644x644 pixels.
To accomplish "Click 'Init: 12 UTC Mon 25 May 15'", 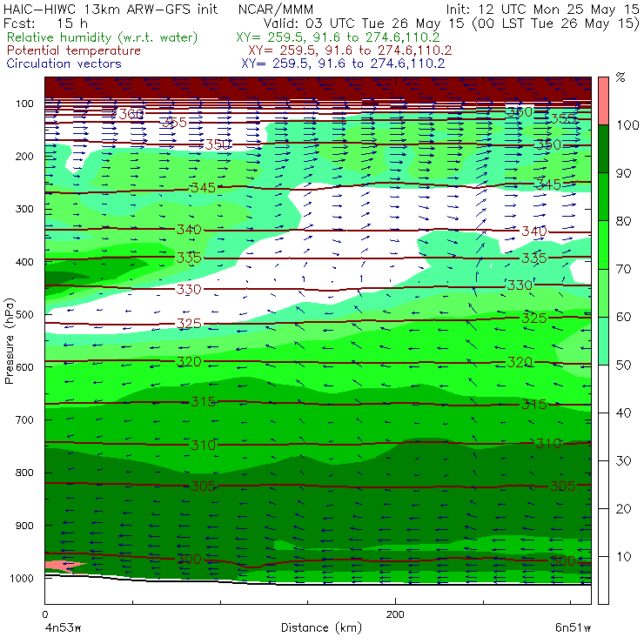I will 543,10.
